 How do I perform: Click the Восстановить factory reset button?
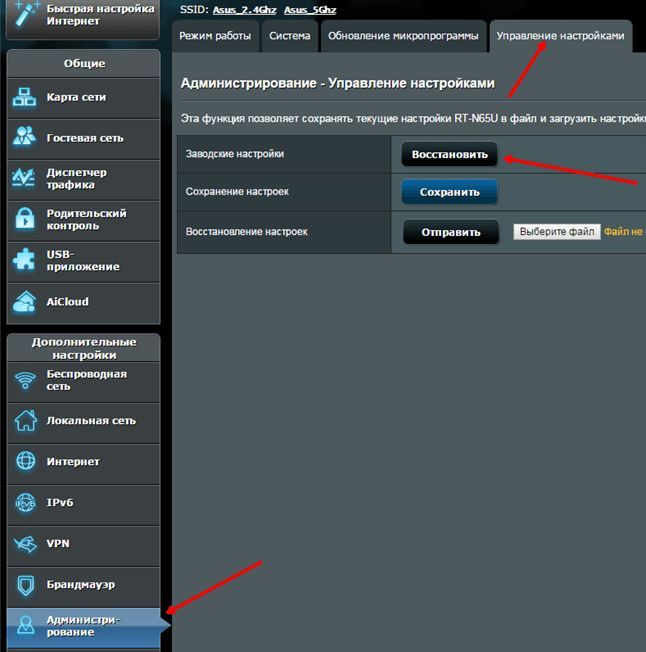pos(449,155)
